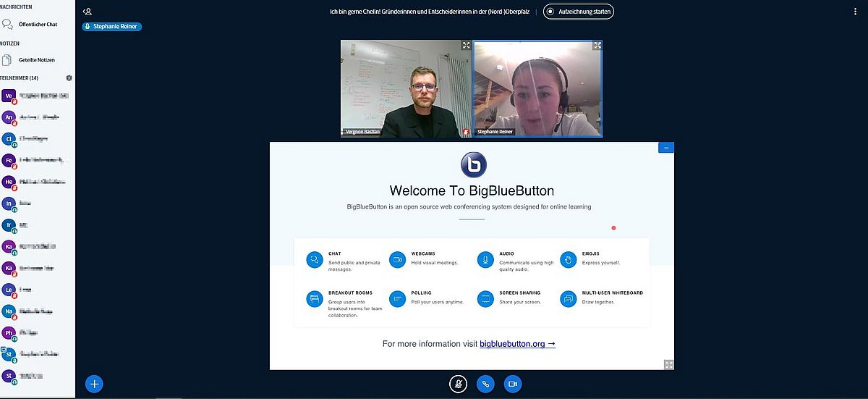
Task: Click the 'Welcome To BigBlueButton' heading
Action: point(472,191)
